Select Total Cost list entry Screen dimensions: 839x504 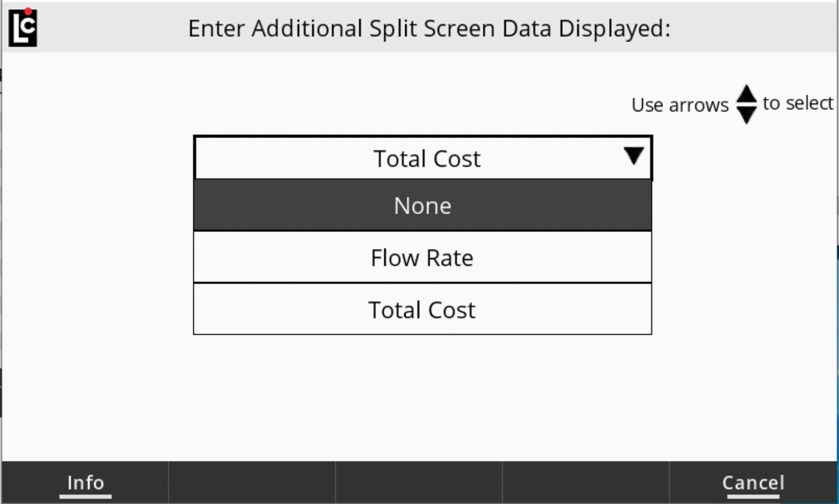point(423,309)
